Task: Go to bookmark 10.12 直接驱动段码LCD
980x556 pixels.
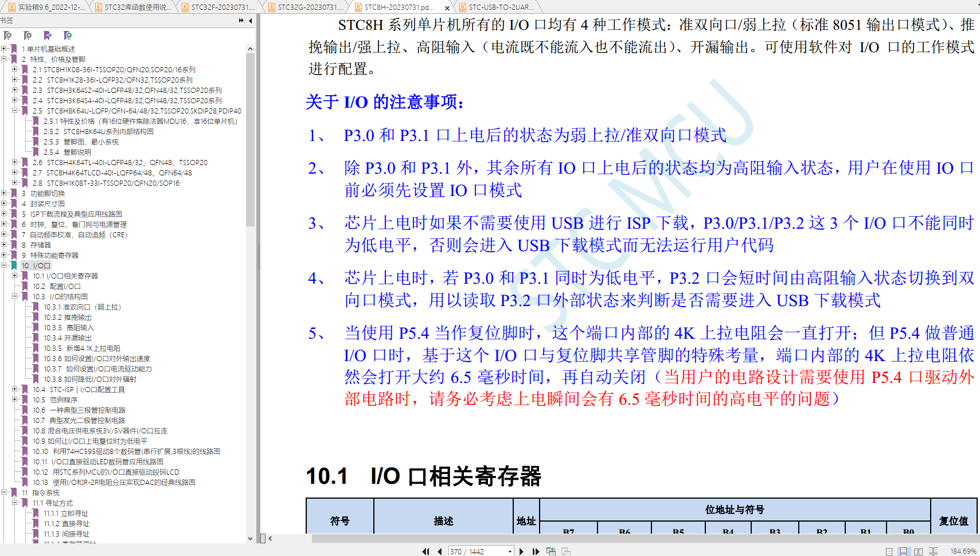Action: (106, 472)
